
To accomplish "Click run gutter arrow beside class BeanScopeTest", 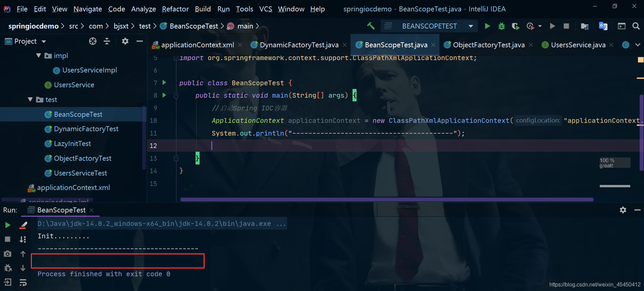I will (164, 82).
